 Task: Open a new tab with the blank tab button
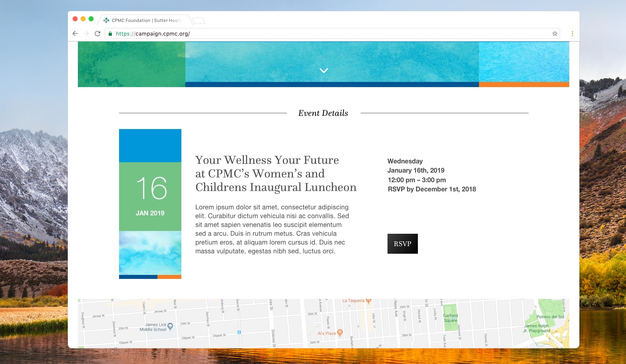point(199,20)
